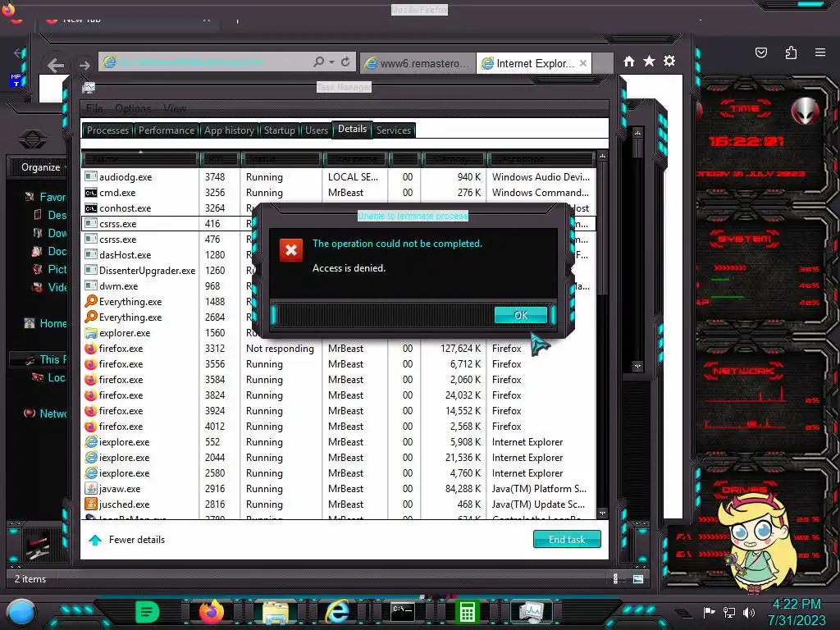Open the Startup tab
Image resolution: width=840 pixels, height=630 pixels.
coord(279,130)
